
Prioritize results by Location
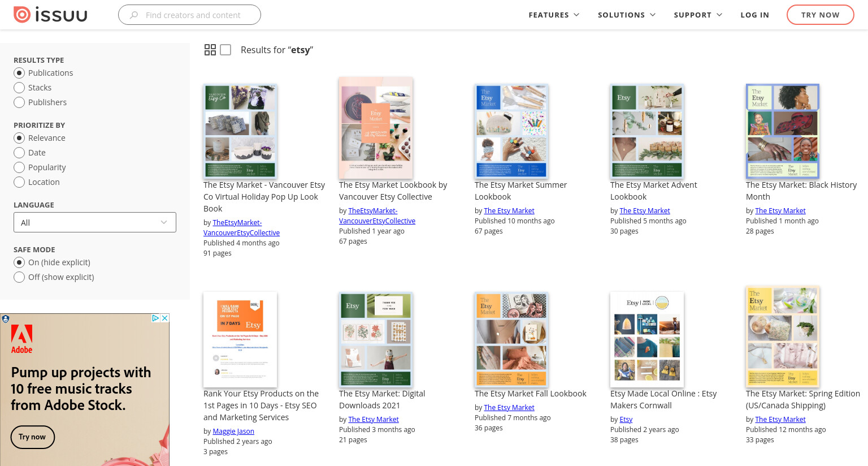tap(19, 182)
